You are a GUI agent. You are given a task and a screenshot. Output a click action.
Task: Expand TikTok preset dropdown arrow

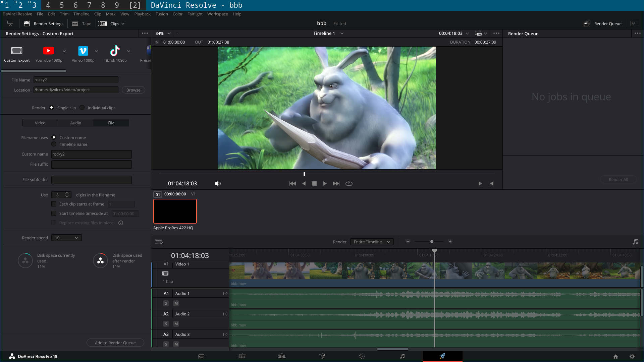[x=128, y=51]
